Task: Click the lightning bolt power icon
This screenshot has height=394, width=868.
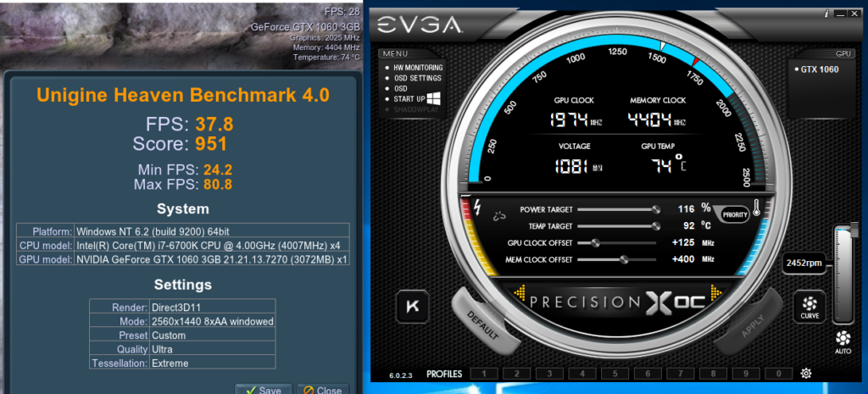Action: (478, 209)
